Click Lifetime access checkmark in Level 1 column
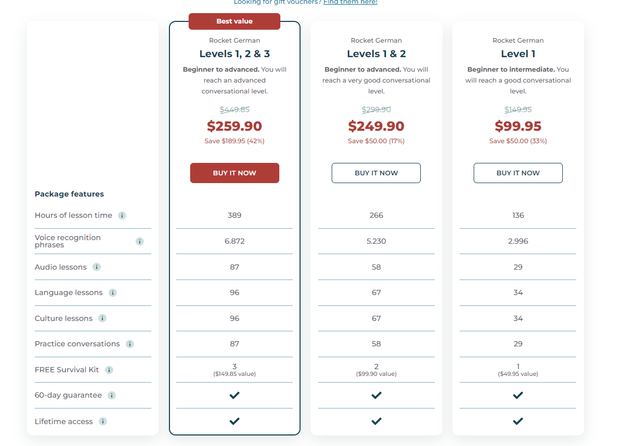Viewport: 640px width, 446px height. (518, 421)
